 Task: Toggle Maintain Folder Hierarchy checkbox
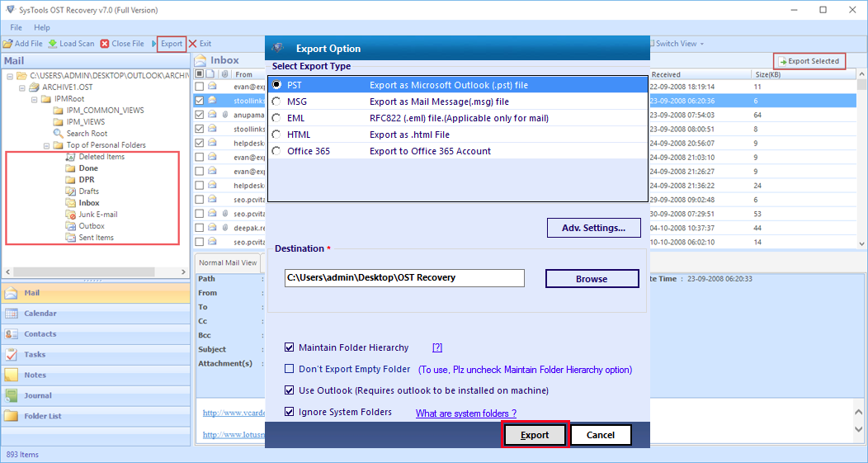click(289, 347)
